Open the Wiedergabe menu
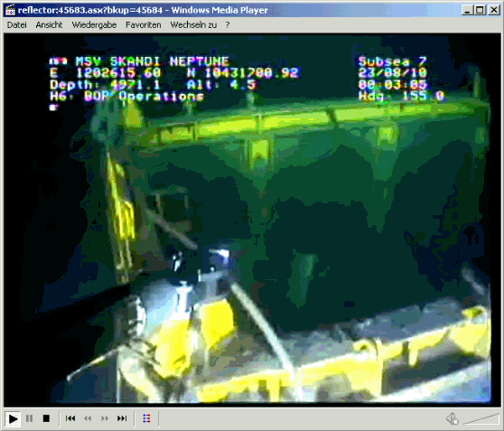This screenshot has height=431, width=504. click(x=94, y=24)
